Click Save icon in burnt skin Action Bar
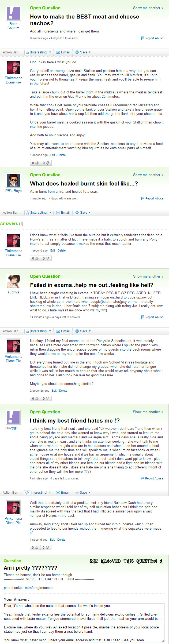169x644 pixels. point(77,213)
